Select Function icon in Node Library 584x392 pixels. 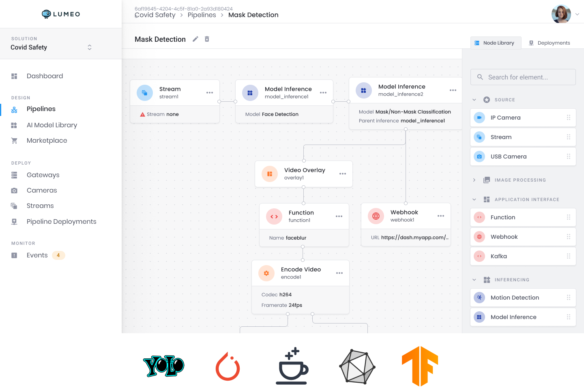coord(479,217)
